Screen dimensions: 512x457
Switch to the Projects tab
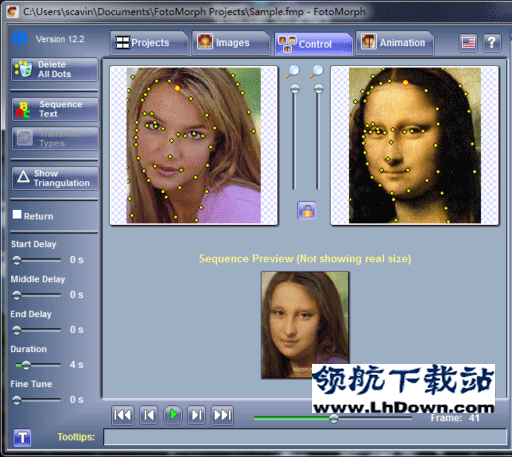click(149, 43)
